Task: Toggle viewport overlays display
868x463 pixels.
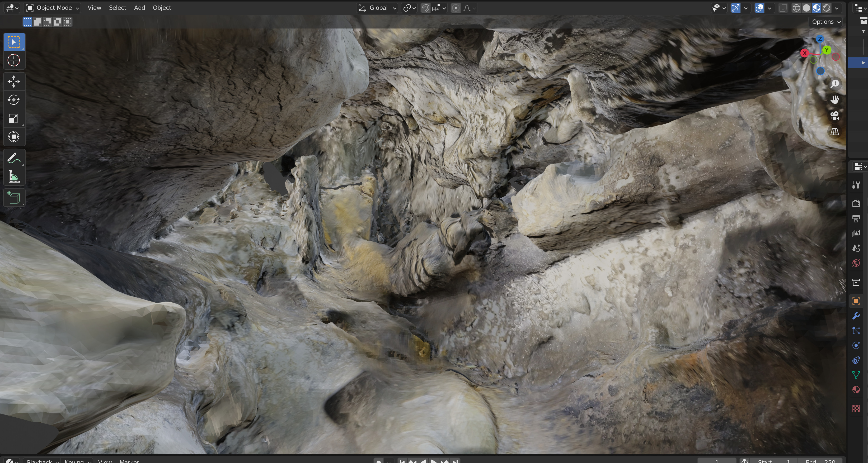Action: [x=759, y=8]
